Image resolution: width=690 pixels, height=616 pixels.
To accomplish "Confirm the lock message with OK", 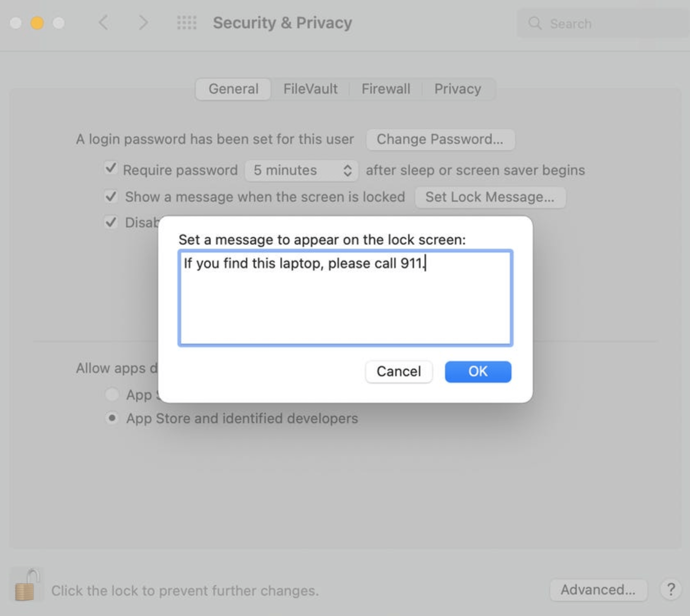I will [x=478, y=371].
